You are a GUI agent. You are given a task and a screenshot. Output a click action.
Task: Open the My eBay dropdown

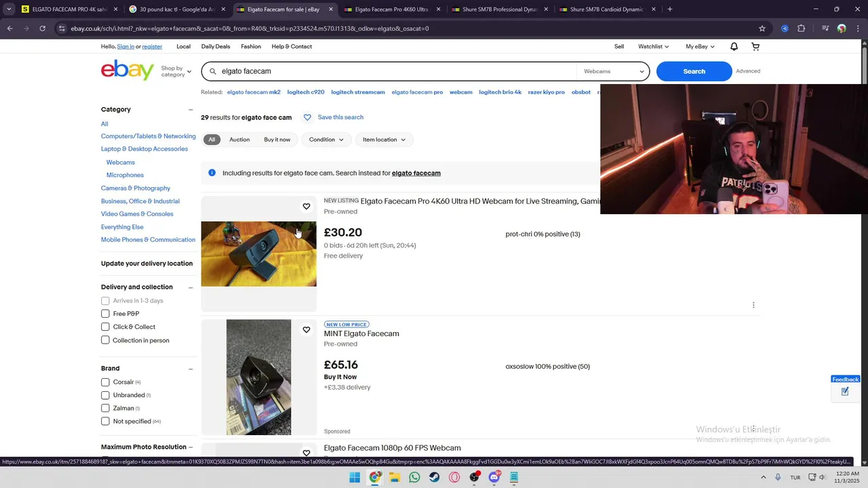pyautogui.click(x=700, y=47)
